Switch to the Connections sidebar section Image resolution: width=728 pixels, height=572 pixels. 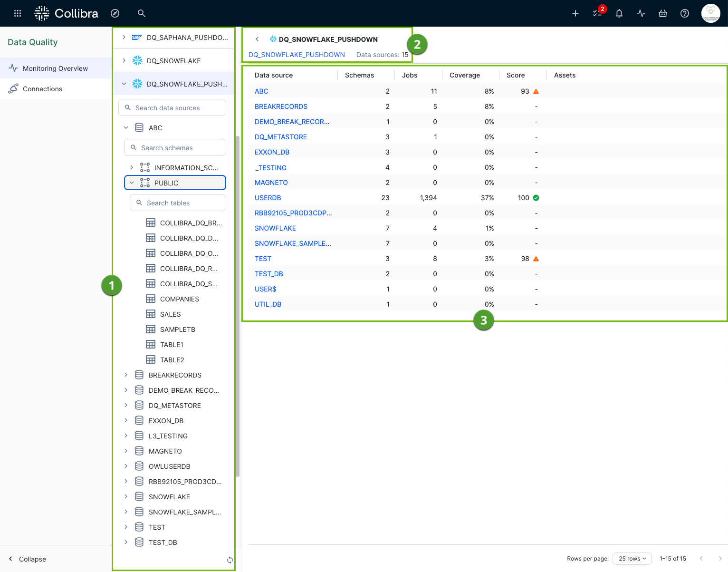pos(42,88)
